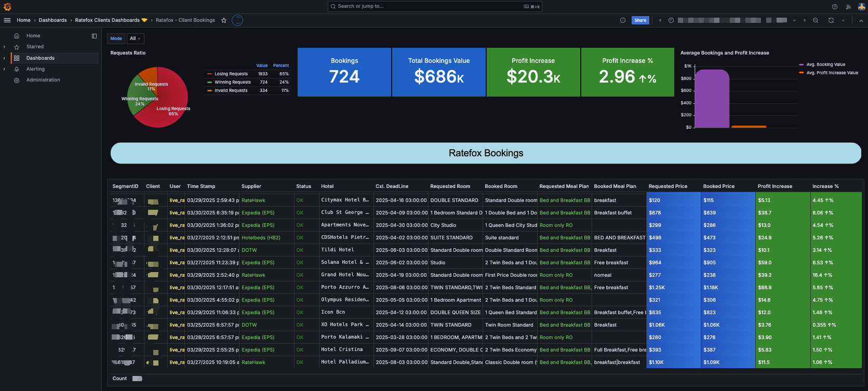
Task: Expand the Alerting section chevron
Action: point(4,69)
